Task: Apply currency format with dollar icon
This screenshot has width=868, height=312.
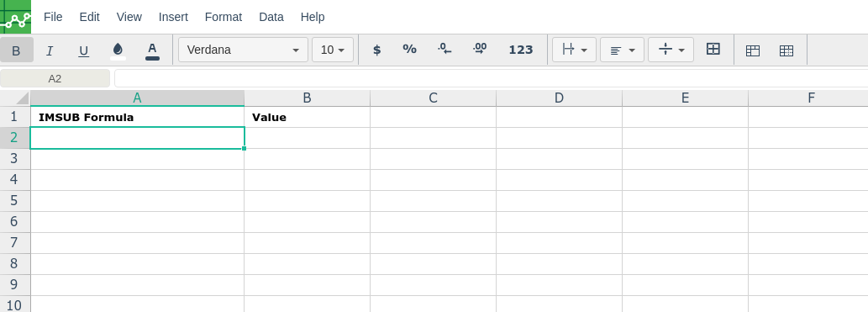Action: point(377,50)
